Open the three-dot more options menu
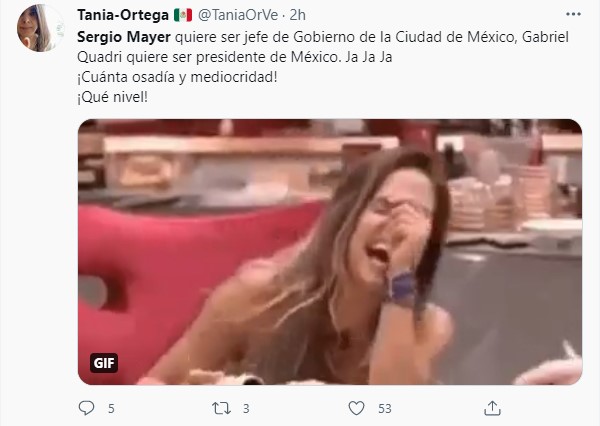The width and height of the screenshot is (600, 426). [573, 15]
